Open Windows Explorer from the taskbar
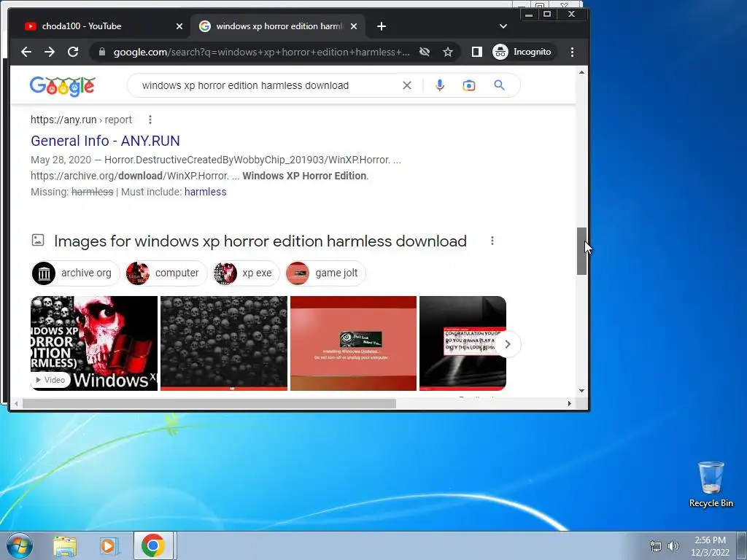Viewport: 747px width, 560px height. (x=65, y=545)
